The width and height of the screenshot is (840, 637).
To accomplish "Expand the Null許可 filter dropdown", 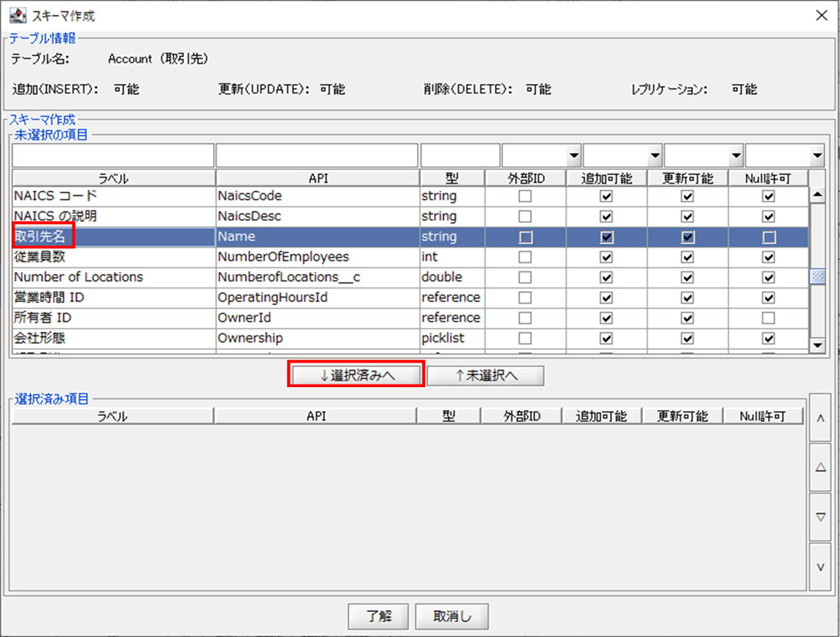I will (785, 156).
